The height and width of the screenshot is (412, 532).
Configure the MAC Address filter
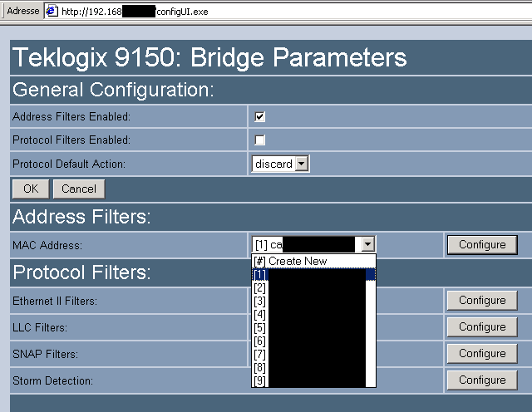pos(482,244)
